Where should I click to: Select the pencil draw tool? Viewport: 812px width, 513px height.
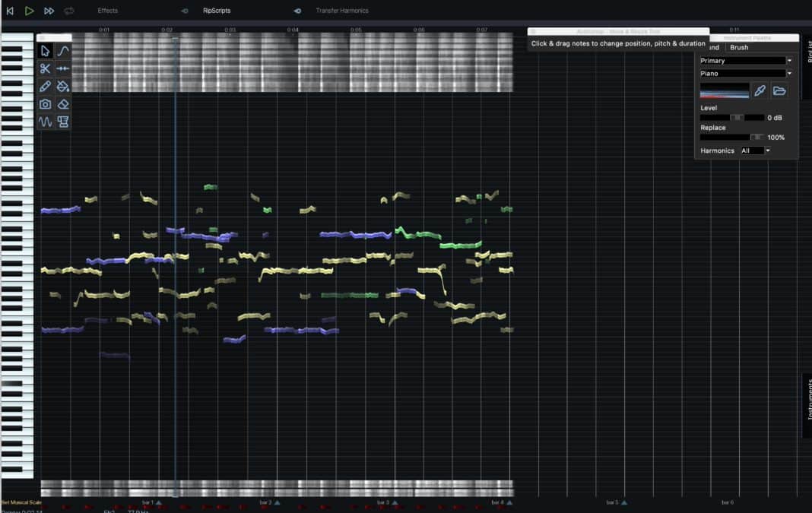click(46, 87)
